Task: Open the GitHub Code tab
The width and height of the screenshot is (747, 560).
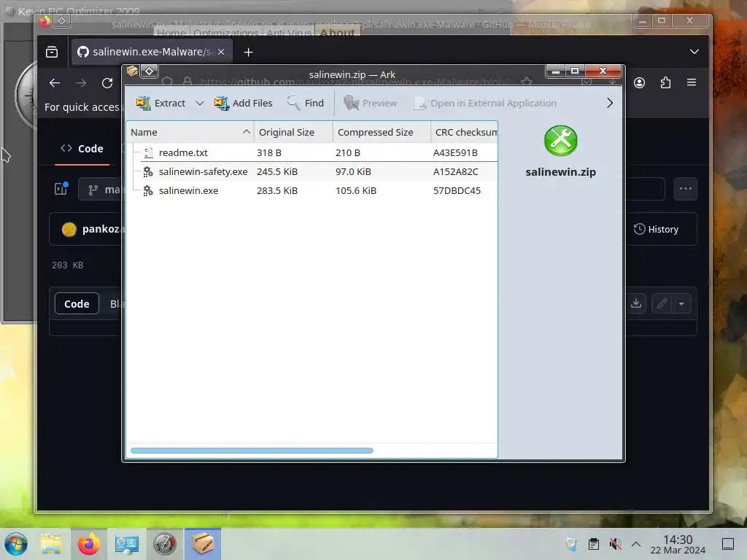Action: click(82, 149)
